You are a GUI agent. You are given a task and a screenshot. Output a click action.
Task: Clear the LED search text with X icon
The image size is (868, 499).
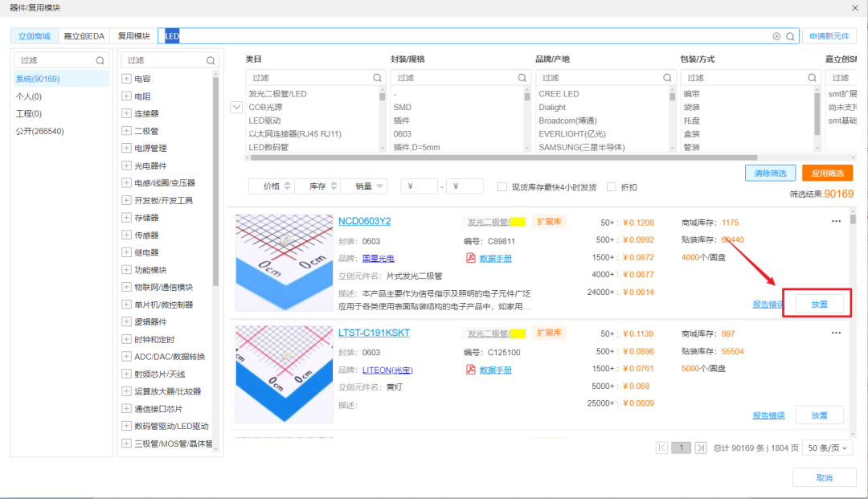coord(776,36)
